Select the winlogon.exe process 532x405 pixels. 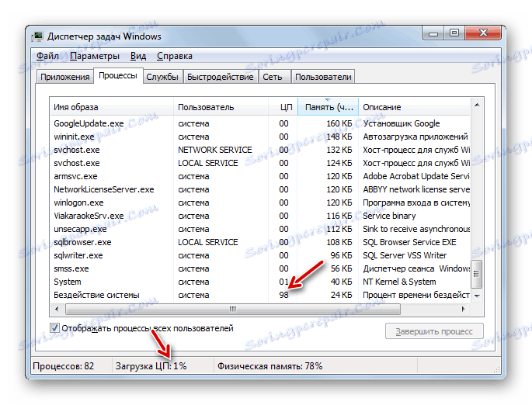pyautogui.click(x=260, y=202)
